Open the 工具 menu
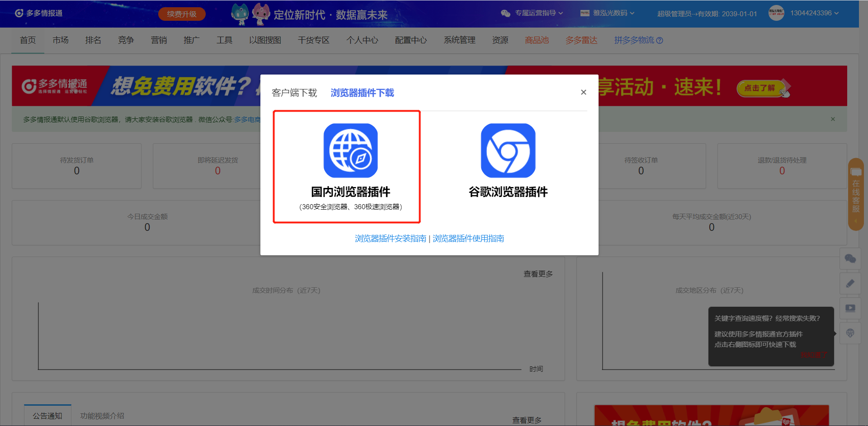 [224, 40]
